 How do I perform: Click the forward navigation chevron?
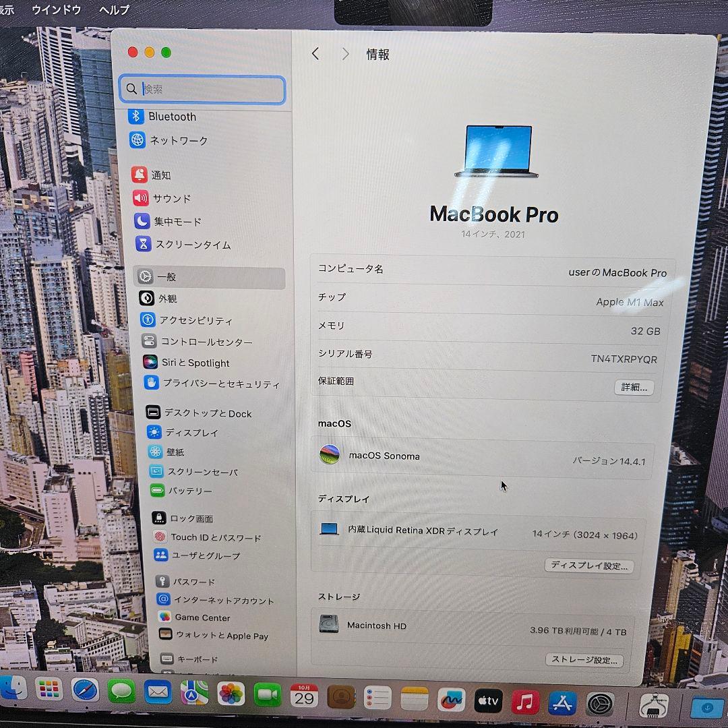coord(345,53)
